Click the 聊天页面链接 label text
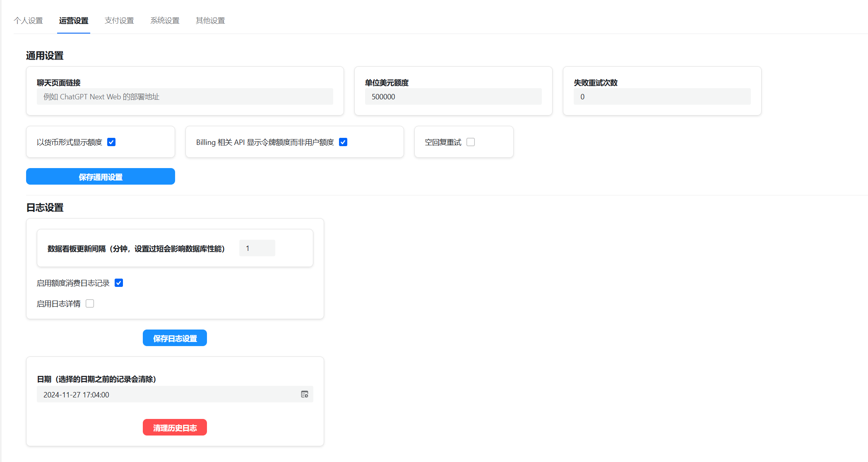This screenshot has height=462, width=868. pyautogui.click(x=59, y=83)
